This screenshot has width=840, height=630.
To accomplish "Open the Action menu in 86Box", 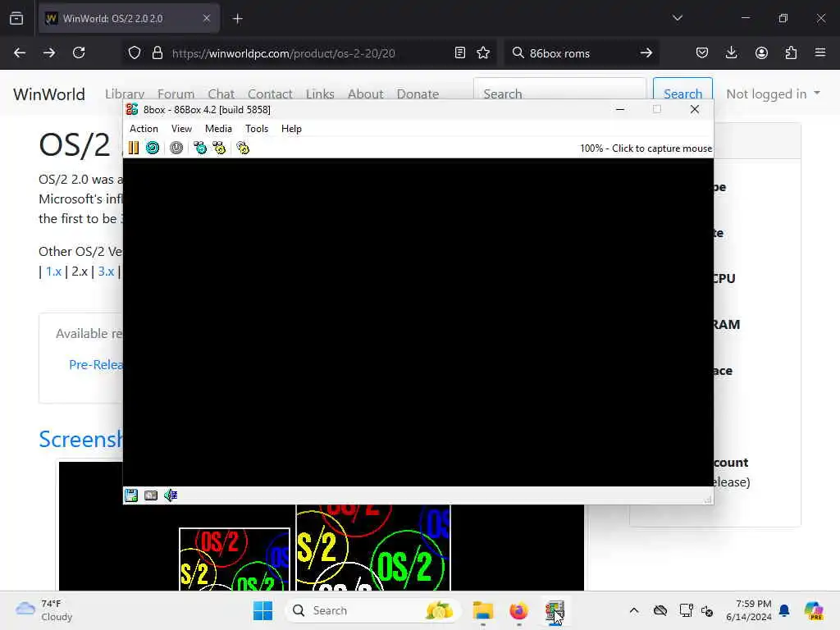I will click(x=144, y=129).
